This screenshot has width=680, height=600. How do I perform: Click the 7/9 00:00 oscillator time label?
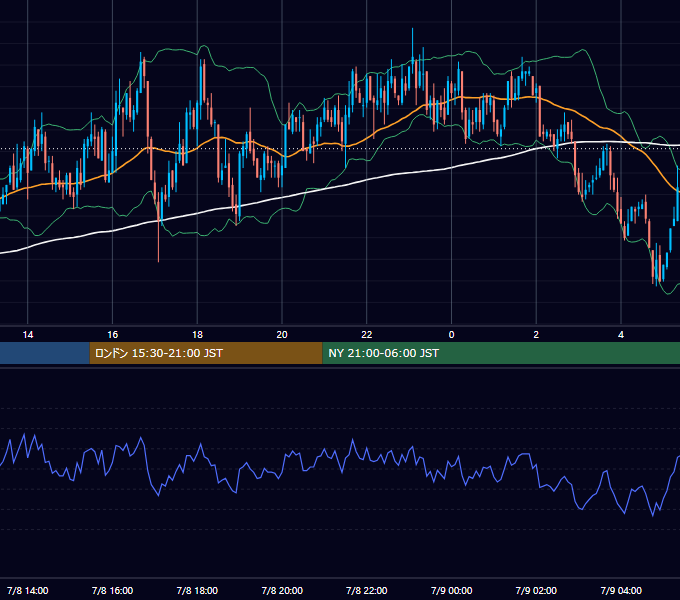pos(451,590)
